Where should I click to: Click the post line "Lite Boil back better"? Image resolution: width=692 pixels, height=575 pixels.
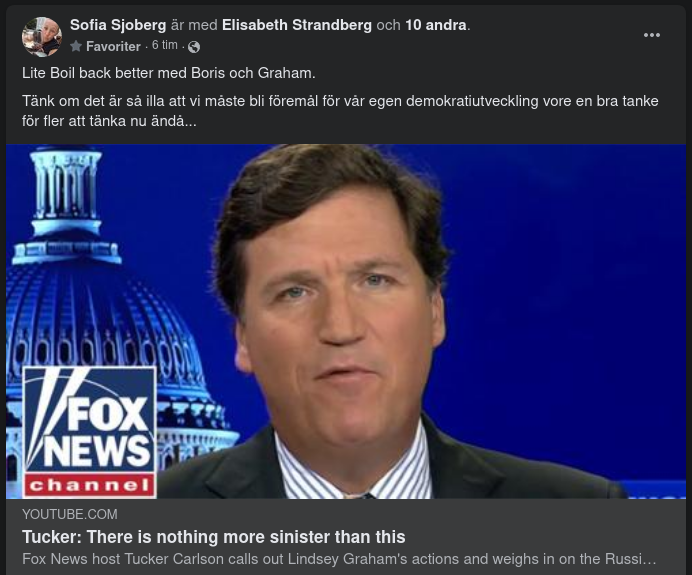coord(169,73)
